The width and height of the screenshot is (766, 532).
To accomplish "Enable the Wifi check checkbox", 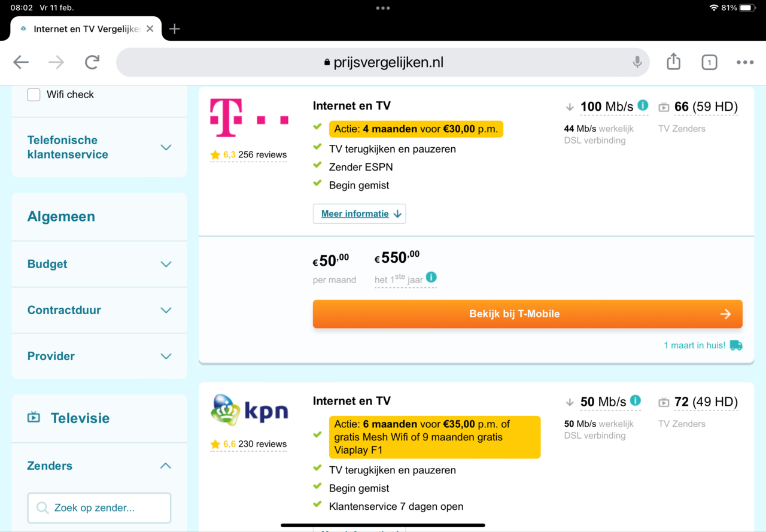I will [34, 95].
